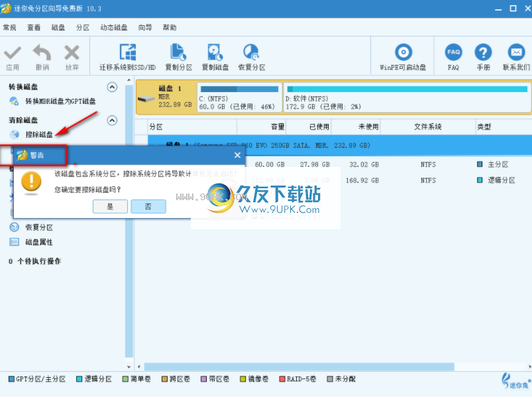Screen dimensions: 532x397
Task: Click the 简单卷 legend swatch
Action: tap(125, 379)
